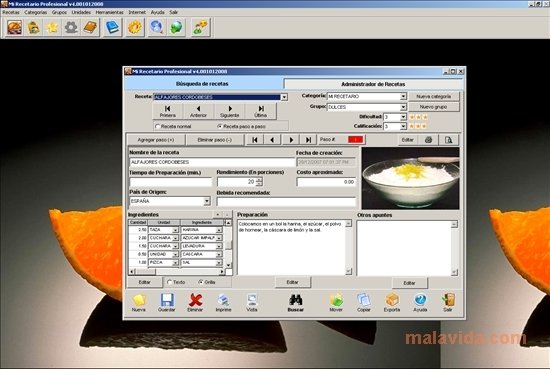Screen dimensions: 550x369
Task: Go to next recipe with Siguiente
Action: (230, 112)
